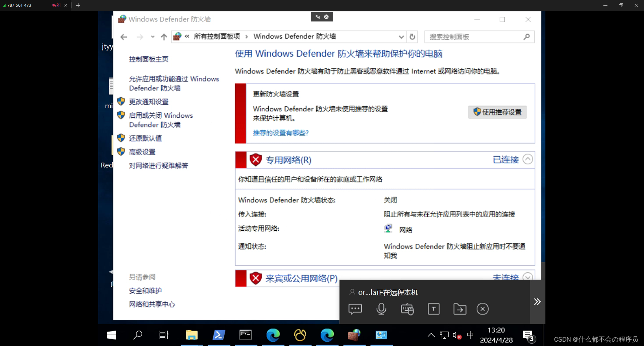Close the floating remote toolbar X
644x346 pixels.
(x=326, y=17)
